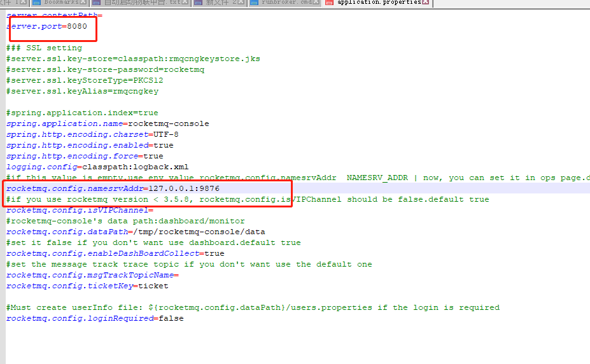Close the runbroker.cmd tab
Viewport: 590px width, 364px height.
[x=316, y=3]
